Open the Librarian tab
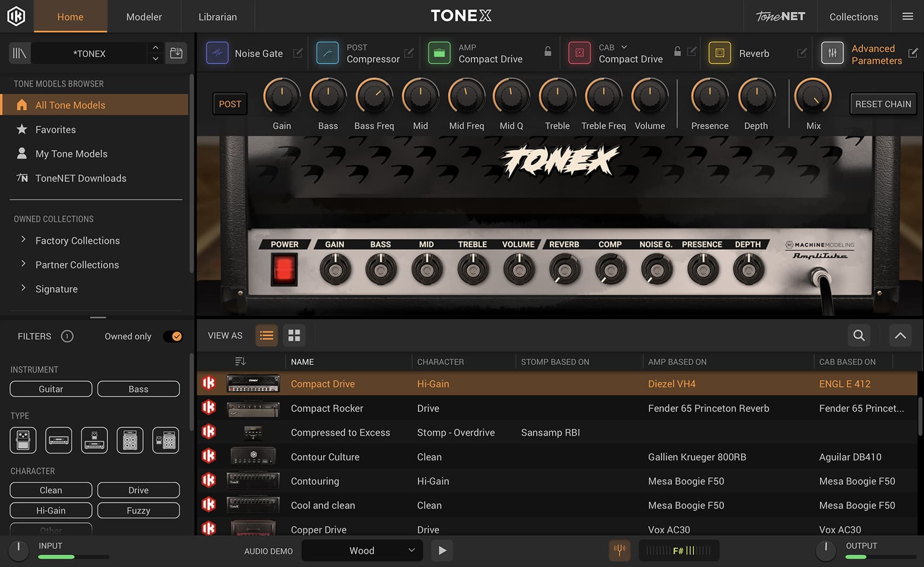Viewport: 924px width, 567px height. tap(217, 17)
